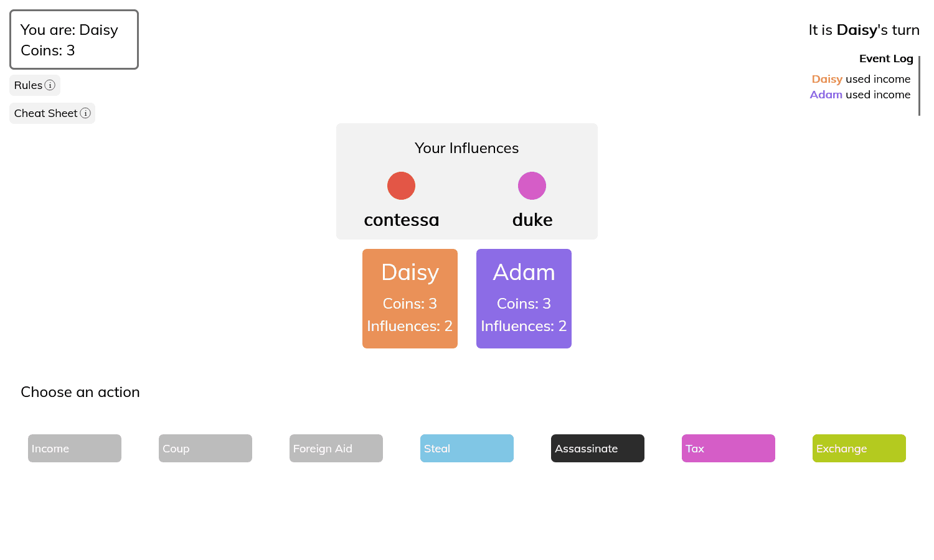The image size is (934, 560).
Task: Open the Rules info button
Action: (35, 85)
